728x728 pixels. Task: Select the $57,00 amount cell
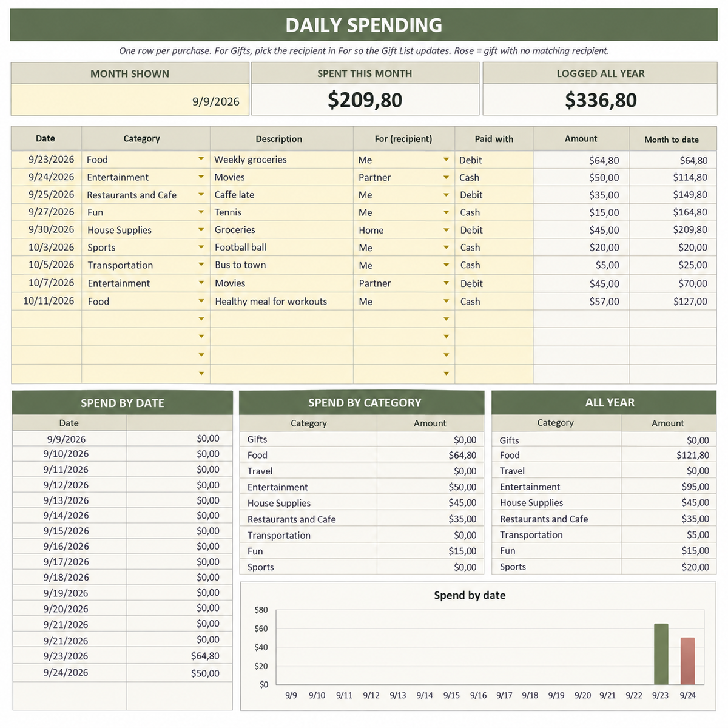(581, 302)
